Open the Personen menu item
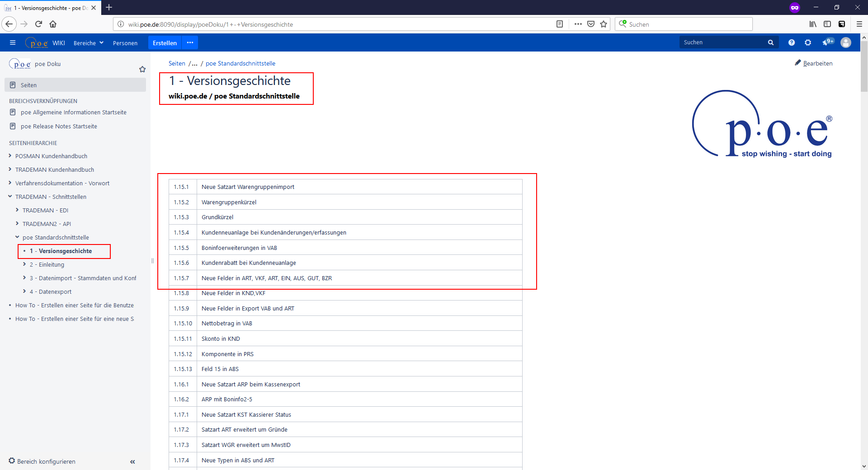 (125, 43)
